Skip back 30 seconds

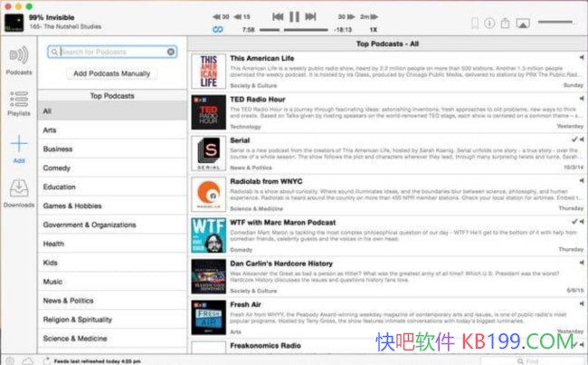[222, 16]
